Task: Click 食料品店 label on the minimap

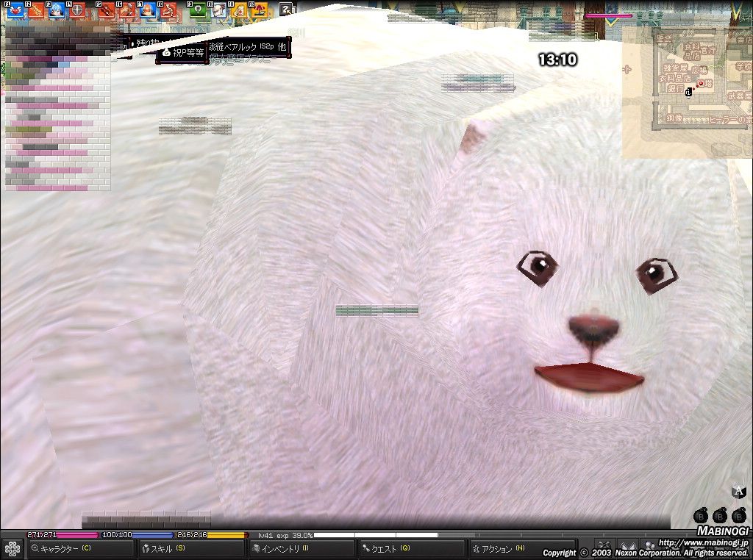Action: [x=692, y=51]
